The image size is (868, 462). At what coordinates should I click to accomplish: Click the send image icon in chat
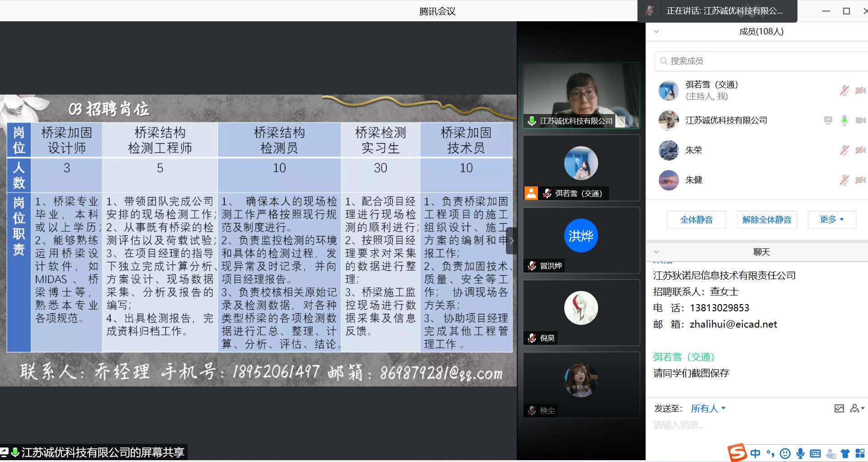[839, 409]
